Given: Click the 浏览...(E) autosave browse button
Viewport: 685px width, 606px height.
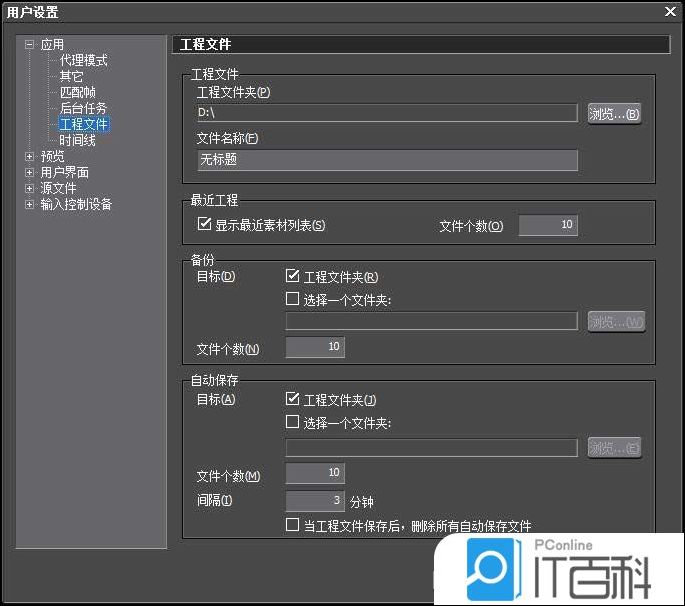Looking at the screenshot, I should click(614, 448).
